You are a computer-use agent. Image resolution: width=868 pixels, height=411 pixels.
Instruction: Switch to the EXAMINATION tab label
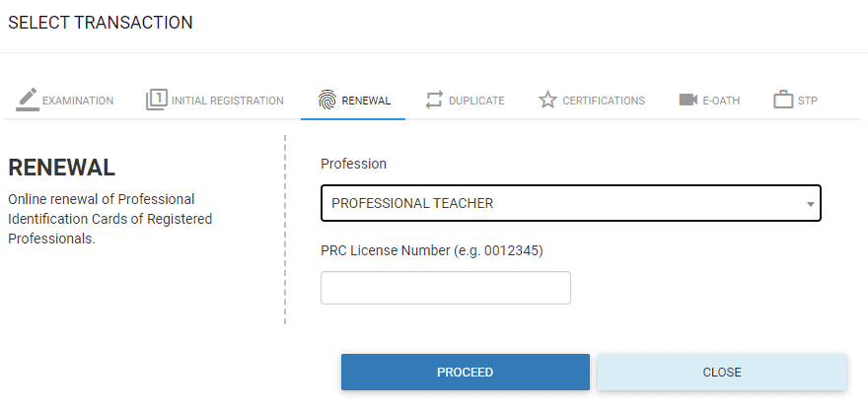click(78, 101)
